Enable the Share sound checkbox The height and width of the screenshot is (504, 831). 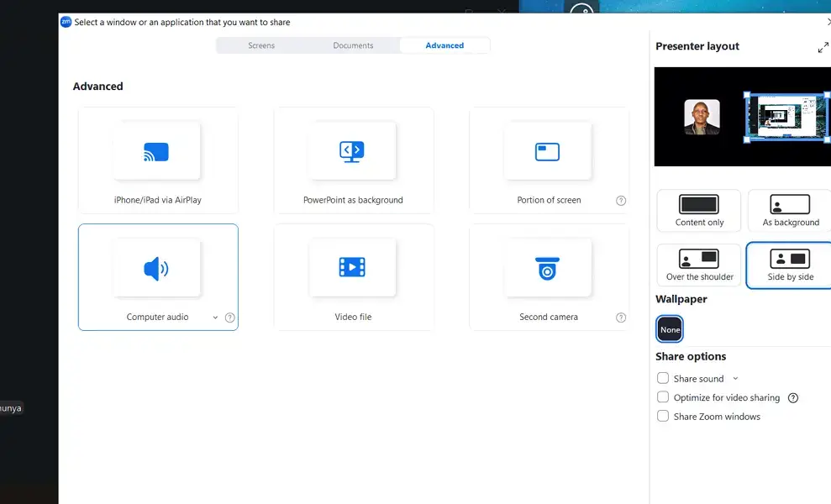coord(663,378)
